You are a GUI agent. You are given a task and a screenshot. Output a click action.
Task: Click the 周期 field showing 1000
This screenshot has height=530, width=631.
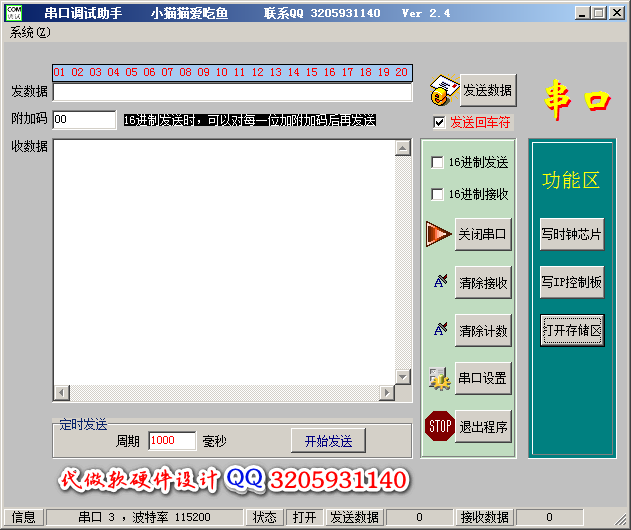point(172,441)
